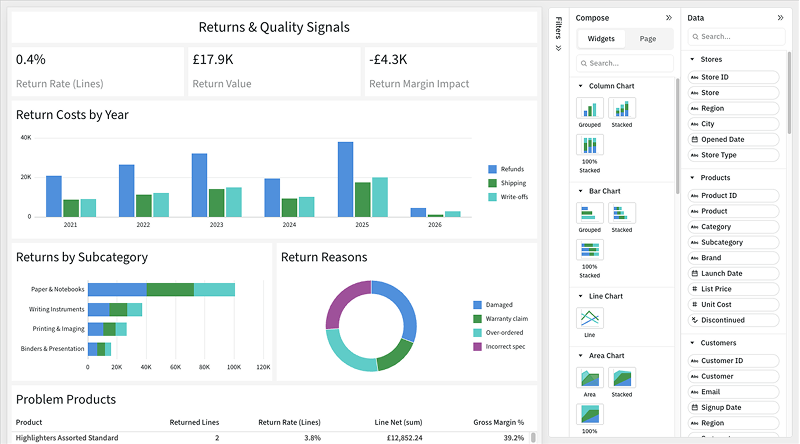Collapse the Products field group

[x=692, y=178]
